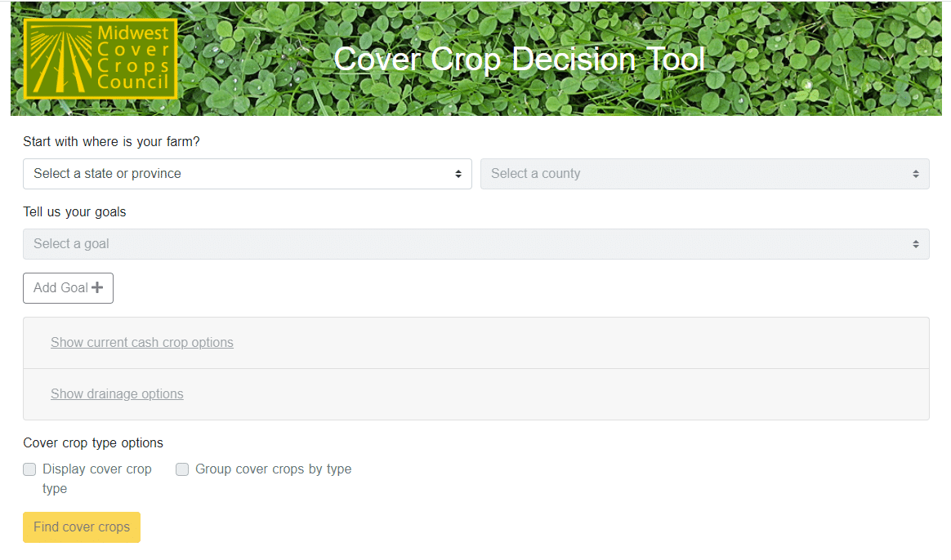Viewport: 951px width, 560px height.
Task: Expand "Show drainage options" section
Action: [117, 394]
